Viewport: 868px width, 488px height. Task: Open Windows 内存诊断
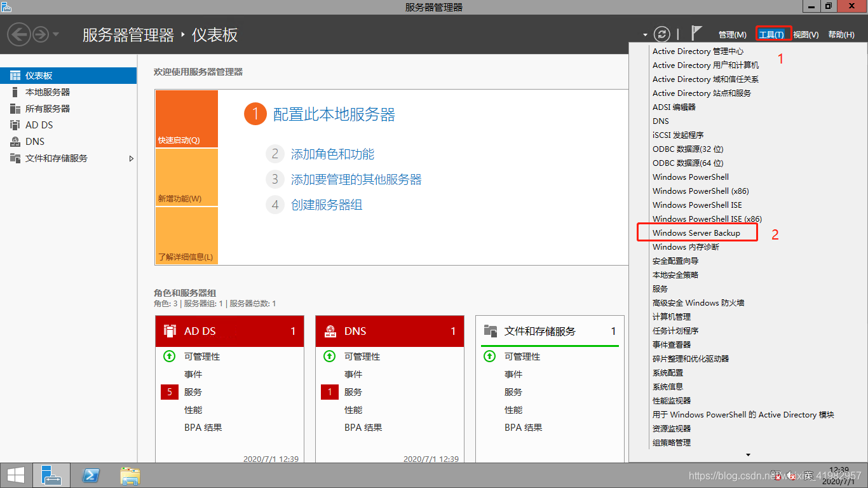[x=686, y=247]
